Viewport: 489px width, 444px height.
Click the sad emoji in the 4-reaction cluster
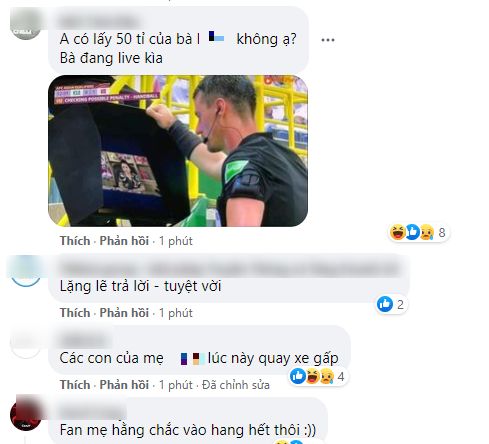(327, 376)
